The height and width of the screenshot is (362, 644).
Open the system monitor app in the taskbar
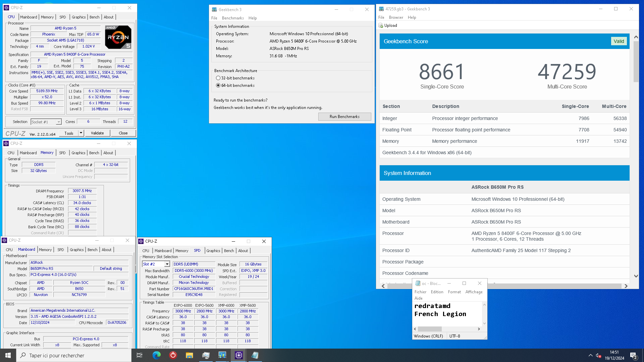point(206,355)
